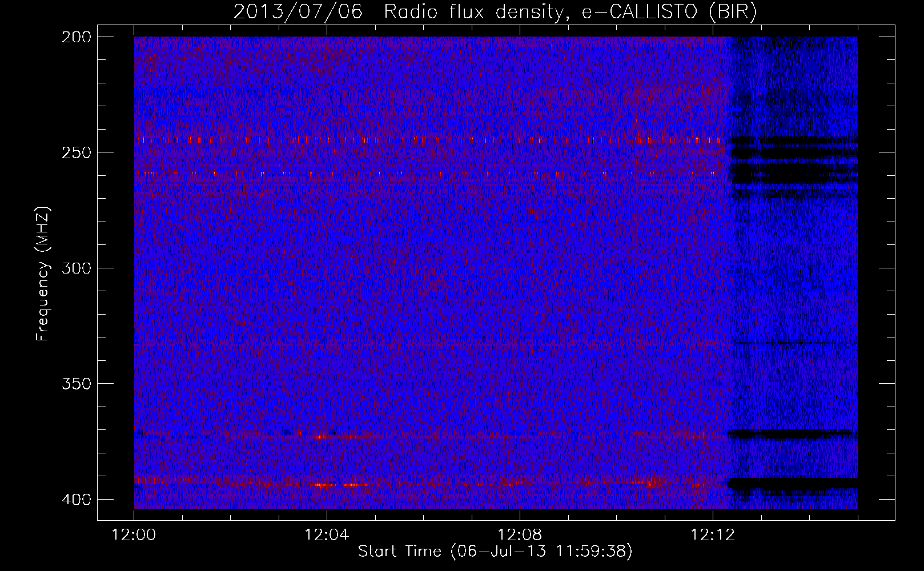Click the 12:08 time tick label
The image size is (924, 571).
tap(520, 535)
